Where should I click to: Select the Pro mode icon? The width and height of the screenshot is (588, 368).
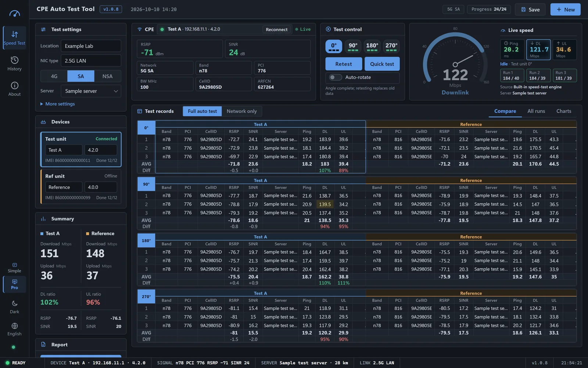[x=14, y=282]
